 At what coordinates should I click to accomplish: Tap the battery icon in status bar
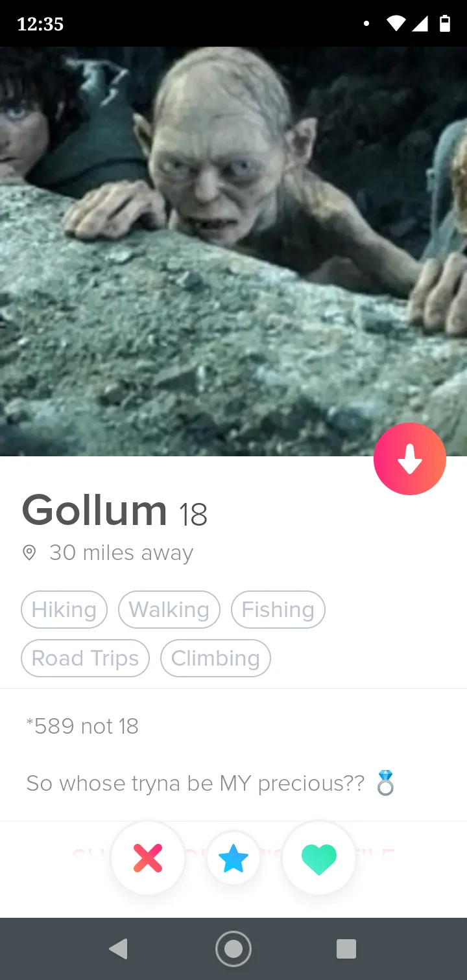pyautogui.click(x=444, y=24)
